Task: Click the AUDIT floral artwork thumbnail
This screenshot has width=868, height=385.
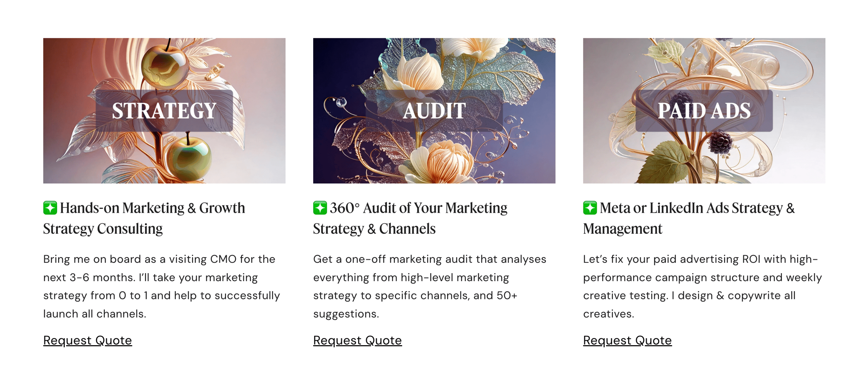Action: point(434,111)
